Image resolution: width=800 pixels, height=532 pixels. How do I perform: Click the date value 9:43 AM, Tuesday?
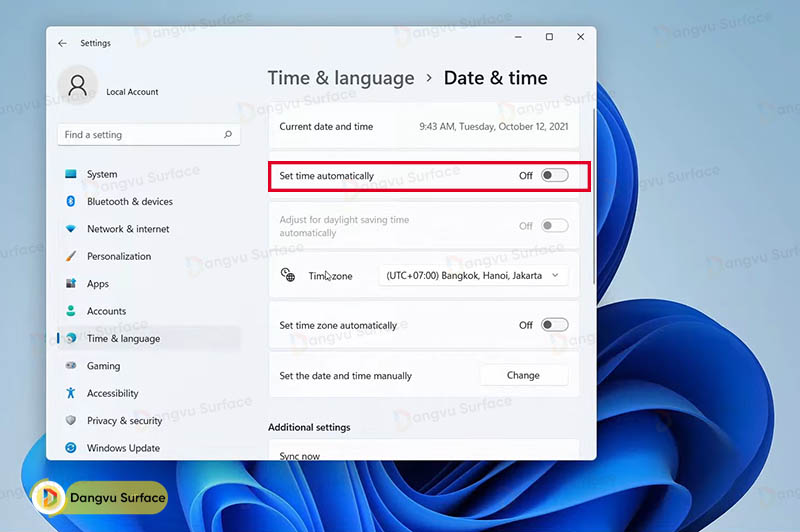click(493, 126)
